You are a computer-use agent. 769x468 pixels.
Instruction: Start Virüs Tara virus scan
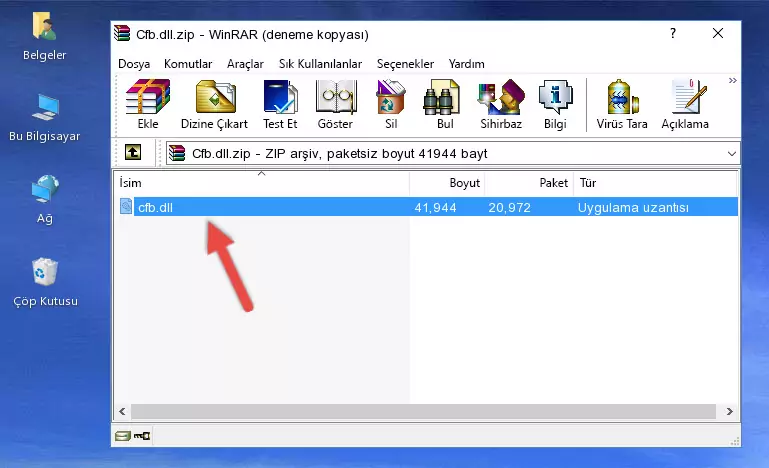[622, 104]
